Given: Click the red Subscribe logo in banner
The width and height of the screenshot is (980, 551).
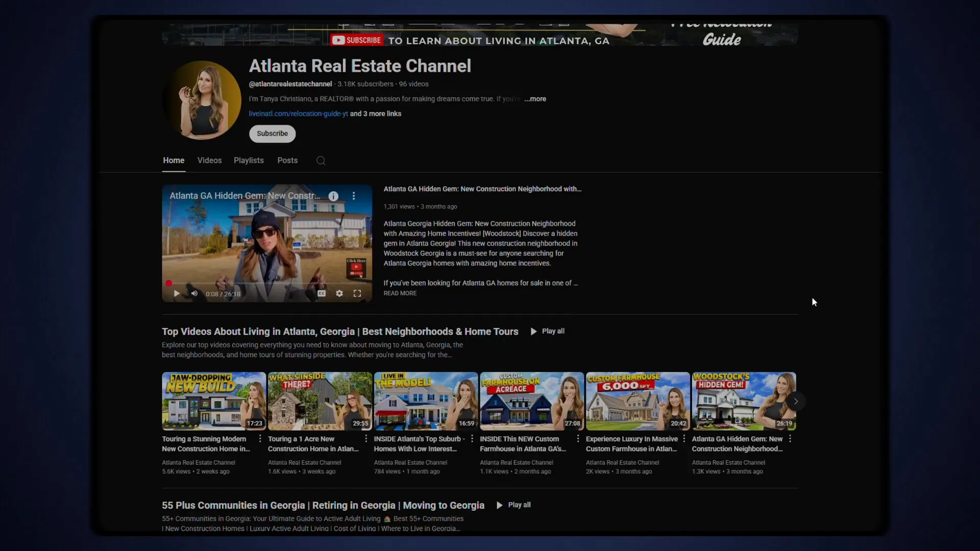Looking at the screenshot, I should tap(356, 40).
